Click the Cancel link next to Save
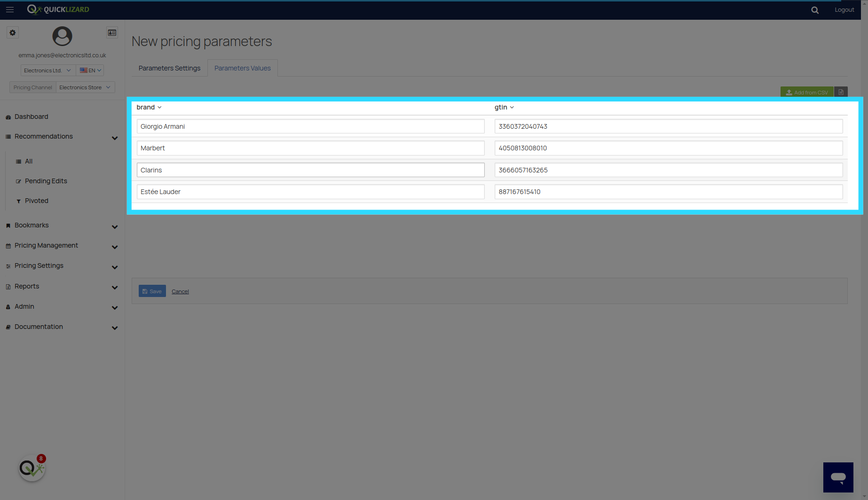 (x=180, y=291)
